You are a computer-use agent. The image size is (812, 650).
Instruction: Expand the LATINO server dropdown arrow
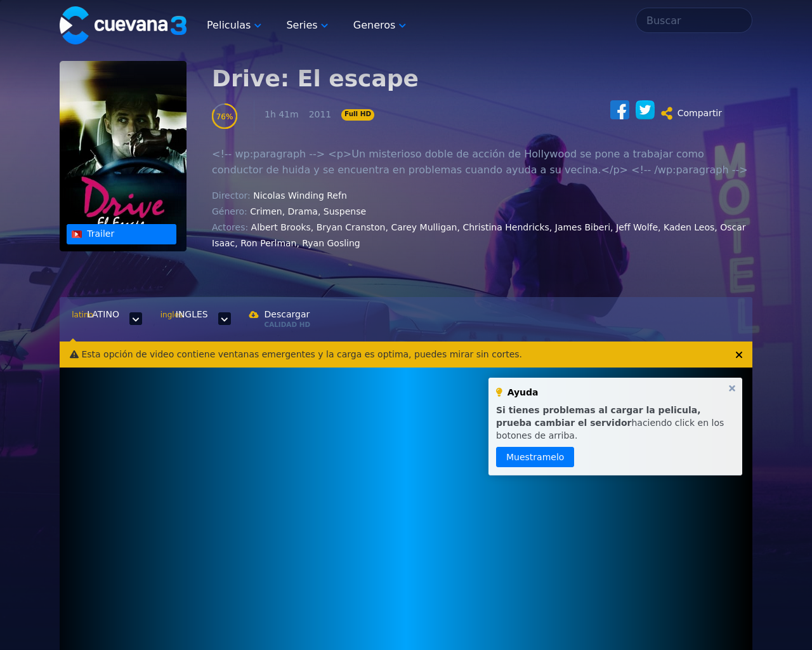136,319
